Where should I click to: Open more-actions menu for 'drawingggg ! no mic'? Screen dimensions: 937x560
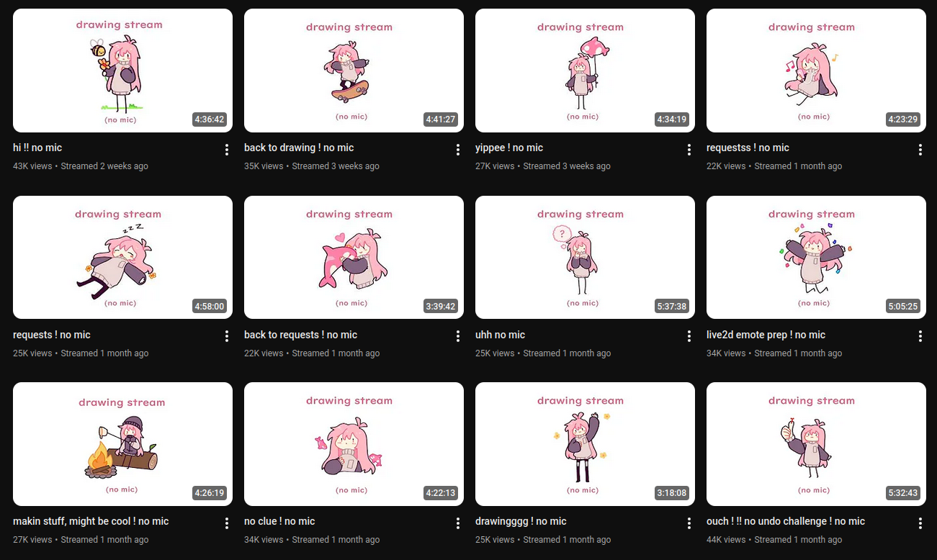pyautogui.click(x=689, y=523)
